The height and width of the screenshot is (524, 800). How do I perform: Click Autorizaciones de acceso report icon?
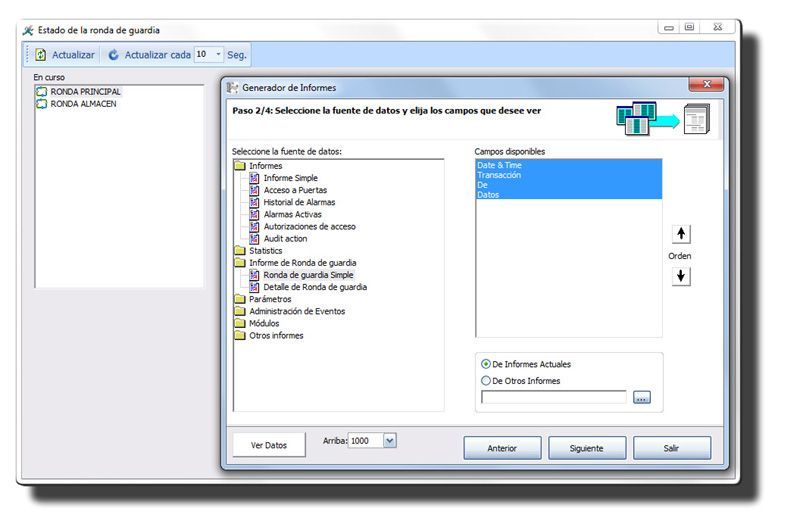pyautogui.click(x=254, y=227)
